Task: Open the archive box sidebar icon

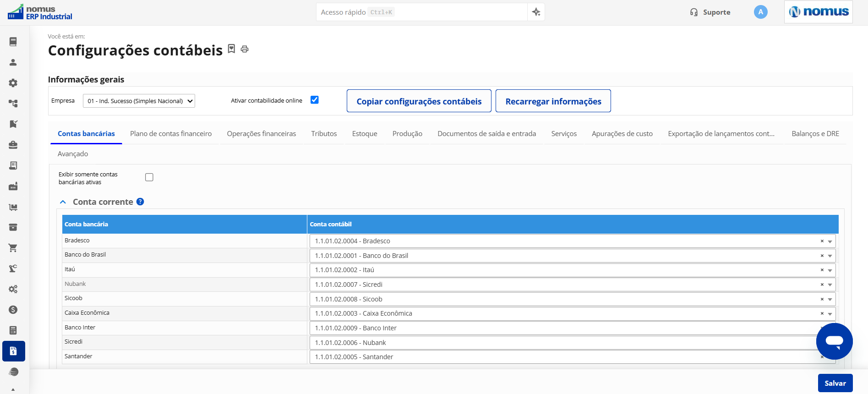Action: point(13,227)
